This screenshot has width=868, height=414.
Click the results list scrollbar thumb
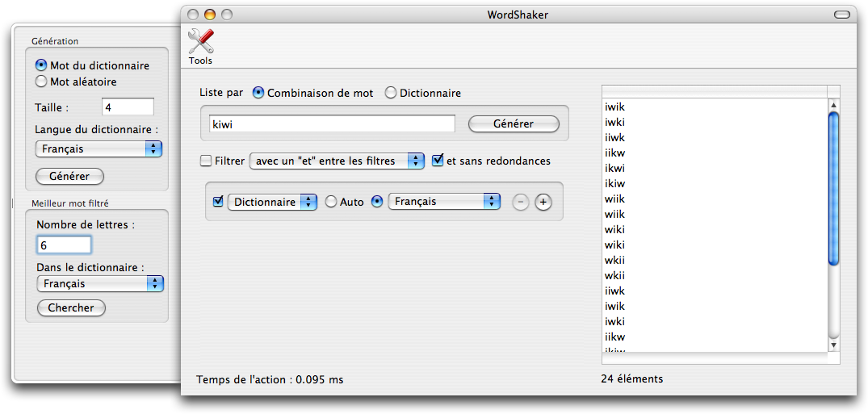(x=833, y=188)
